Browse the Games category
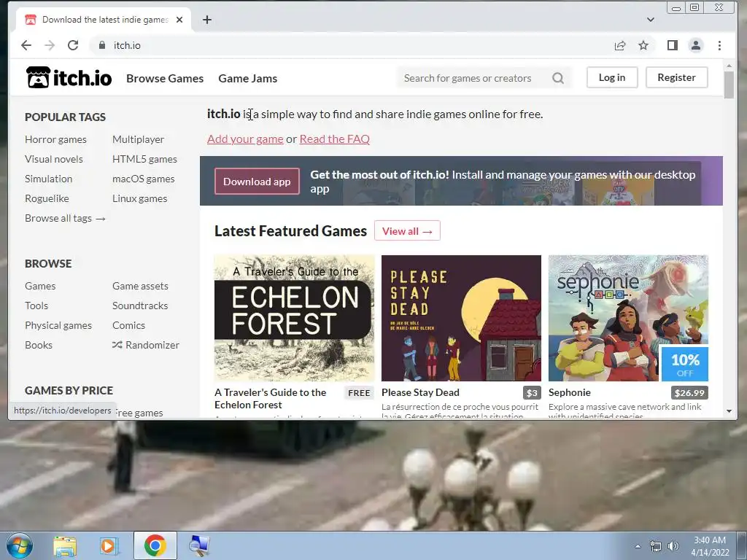Viewport: 747px width, 560px height. click(x=40, y=286)
